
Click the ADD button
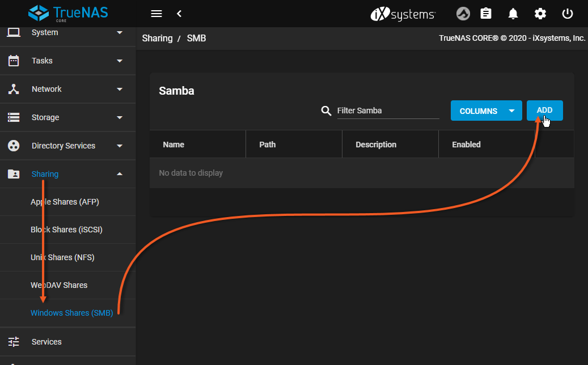[x=544, y=111]
